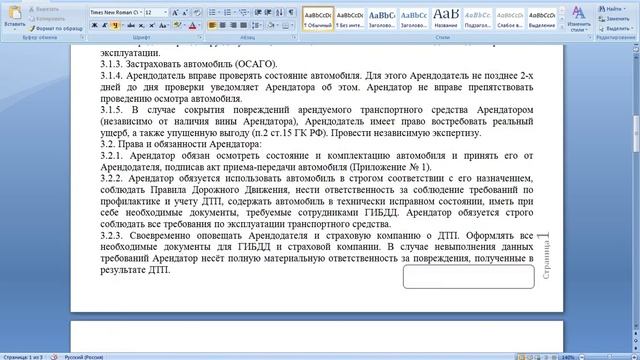Click the decrease indent icon
This screenshot has height=360, width=640.
click(x=258, y=13)
